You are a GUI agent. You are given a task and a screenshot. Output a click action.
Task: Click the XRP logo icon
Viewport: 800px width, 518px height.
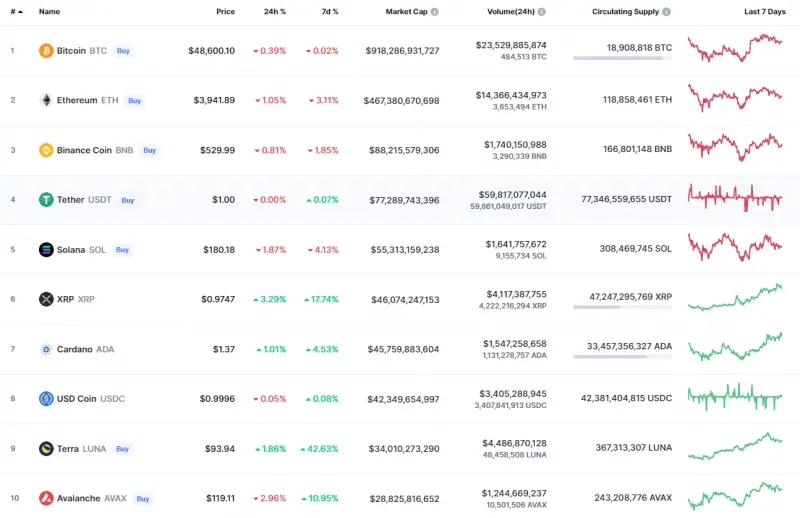tap(46, 299)
